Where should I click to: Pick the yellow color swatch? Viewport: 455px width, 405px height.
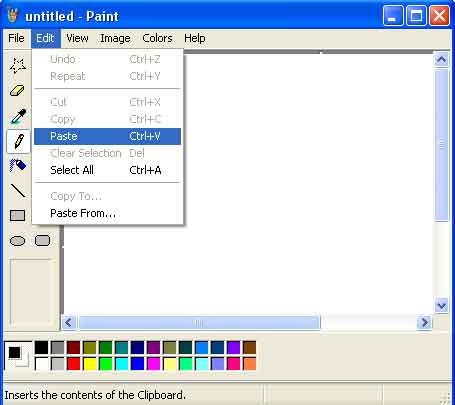pyautogui.click(x=89, y=364)
